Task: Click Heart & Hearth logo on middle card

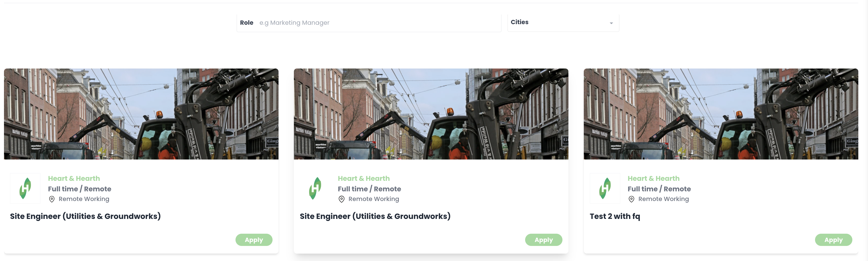Action: click(x=315, y=188)
